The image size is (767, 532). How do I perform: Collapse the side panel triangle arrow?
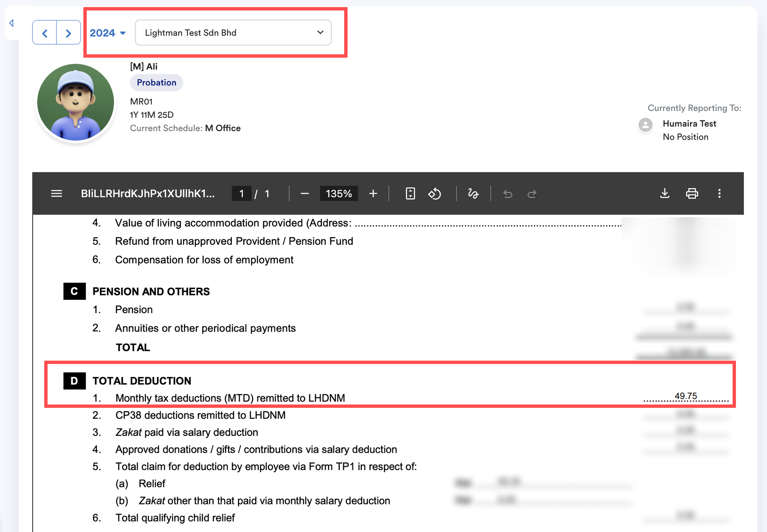(11, 23)
